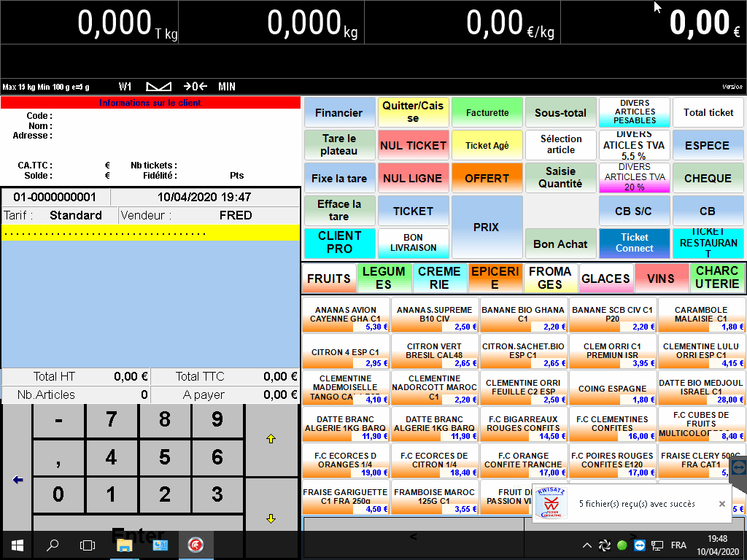Switch to LEGUMES category tab
Screen dimensions: 747x560
384,278
